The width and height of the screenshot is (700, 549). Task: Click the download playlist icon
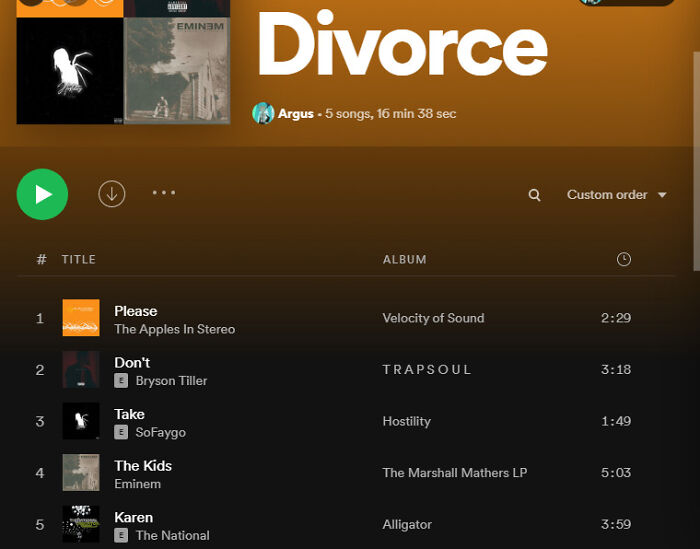(112, 194)
